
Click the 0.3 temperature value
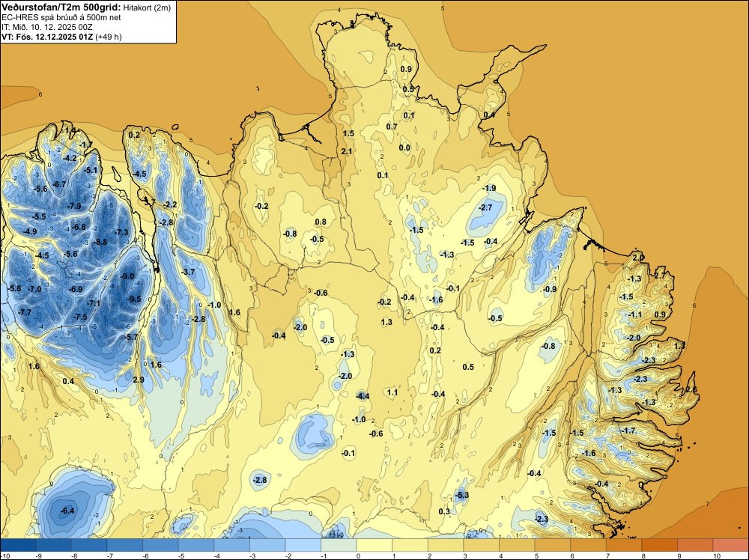tap(444, 511)
